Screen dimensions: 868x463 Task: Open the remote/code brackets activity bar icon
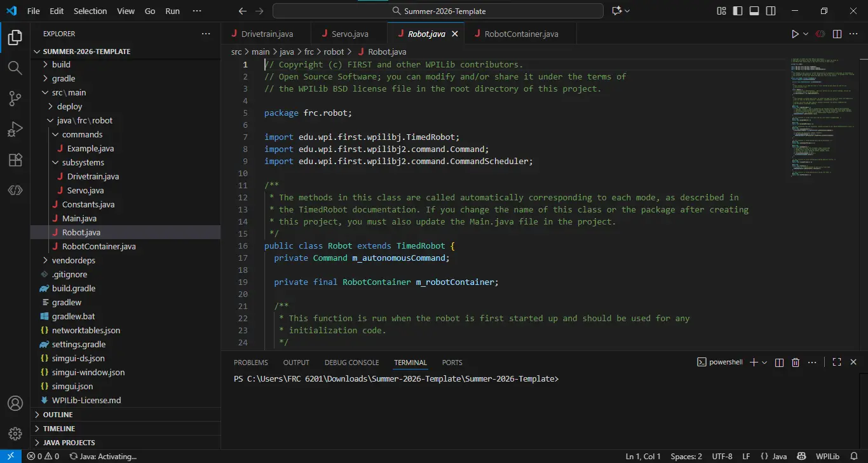[15, 190]
